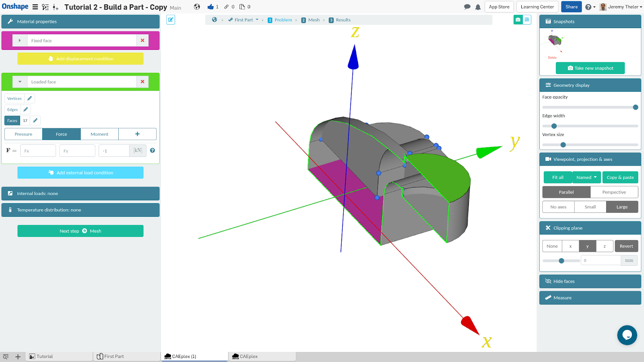This screenshot has height=362, width=644.
Task: Click Add external load condition button
Action: tap(80, 173)
